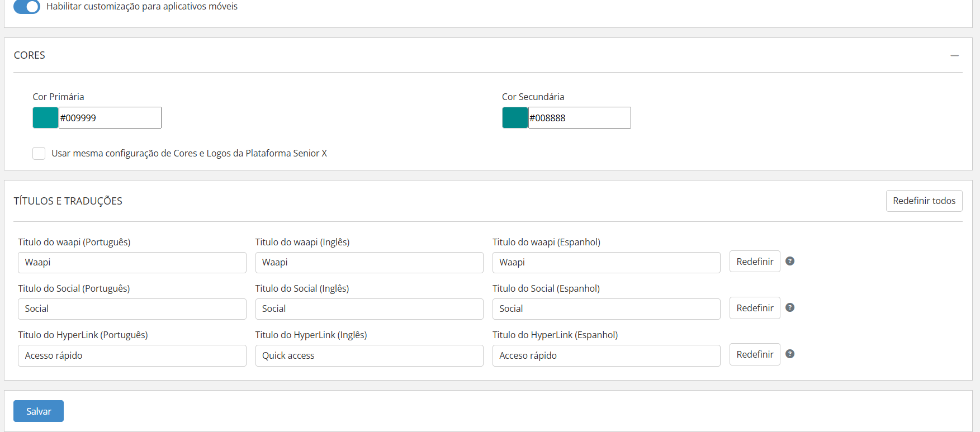
Task: Click help icon for waapi title row
Action: 790,261
